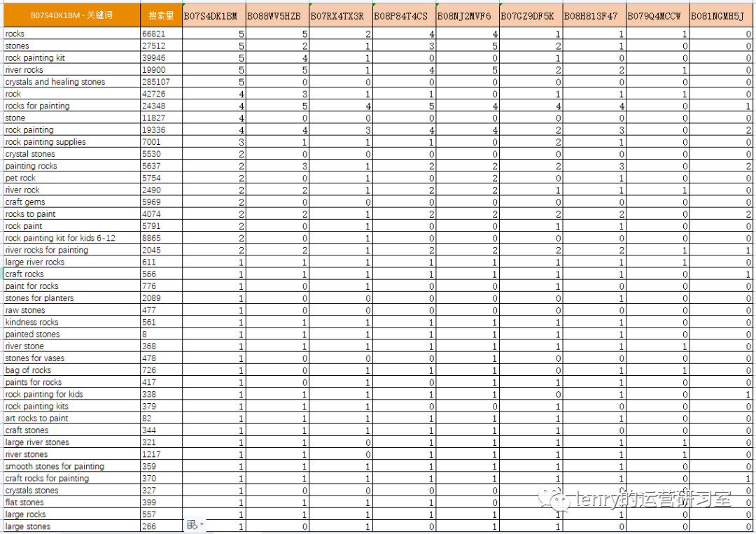Click the paste options icon at bottom
This screenshot has height=534, width=756.
tap(195, 524)
